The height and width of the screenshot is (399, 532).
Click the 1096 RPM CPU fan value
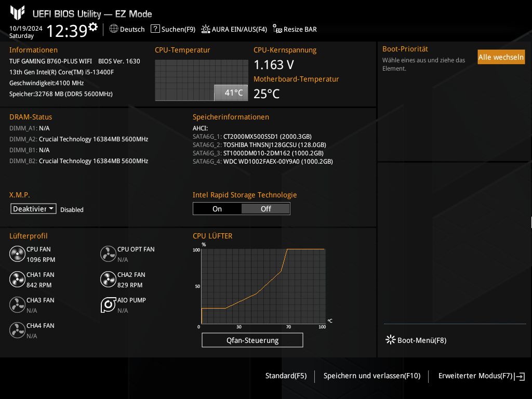(41, 260)
